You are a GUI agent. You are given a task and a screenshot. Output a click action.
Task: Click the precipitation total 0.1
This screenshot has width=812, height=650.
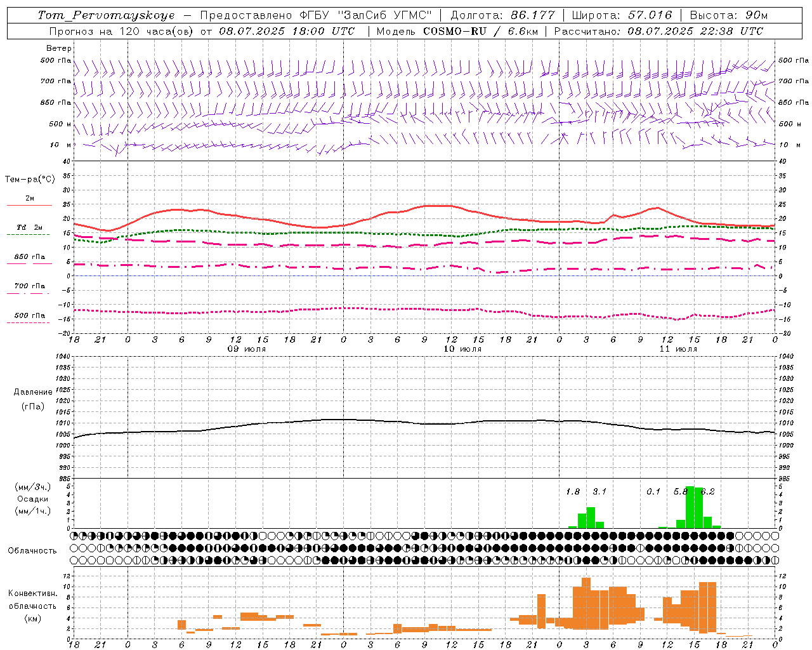653,491
